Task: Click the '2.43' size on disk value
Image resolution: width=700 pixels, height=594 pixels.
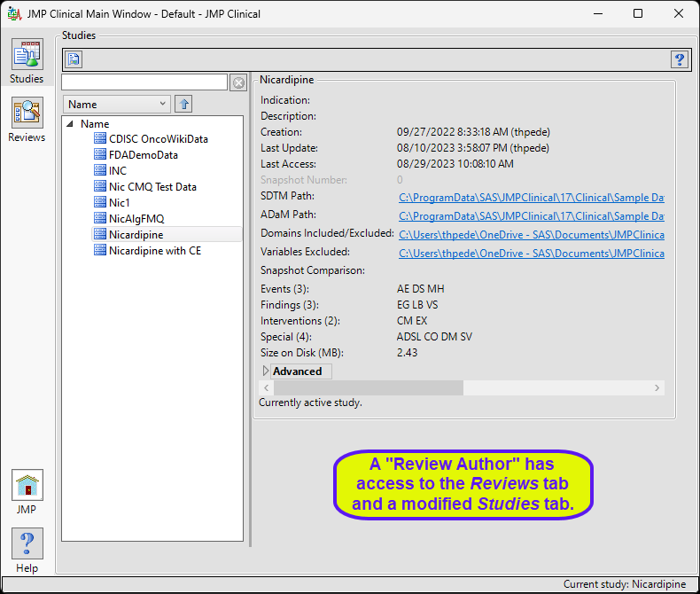Action: [x=407, y=353]
